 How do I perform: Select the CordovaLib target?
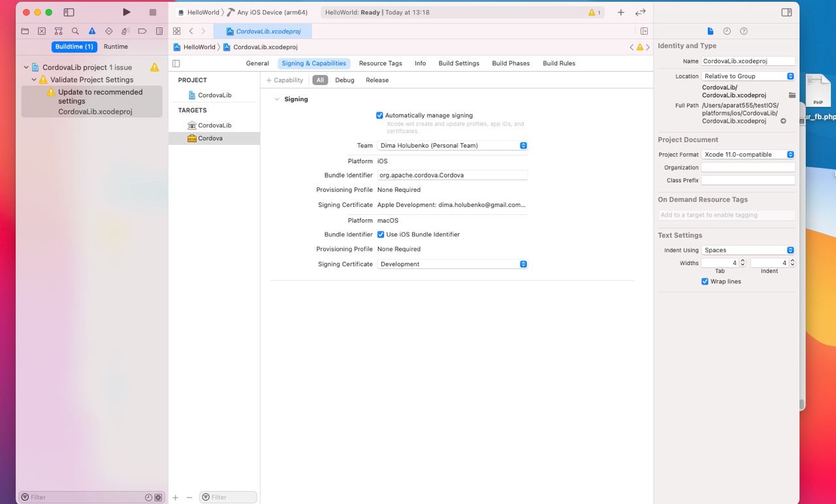(214, 125)
